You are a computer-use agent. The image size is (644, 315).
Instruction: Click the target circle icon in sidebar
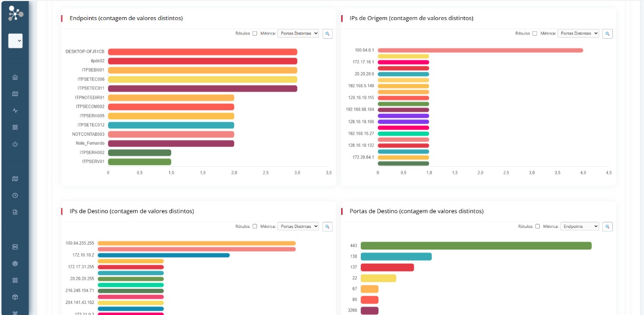click(15, 263)
